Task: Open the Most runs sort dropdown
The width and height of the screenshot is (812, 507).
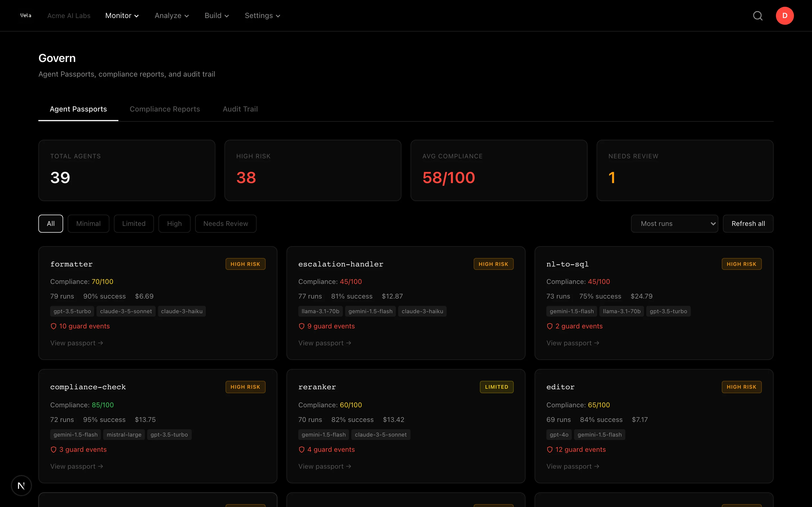Action: (x=674, y=223)
